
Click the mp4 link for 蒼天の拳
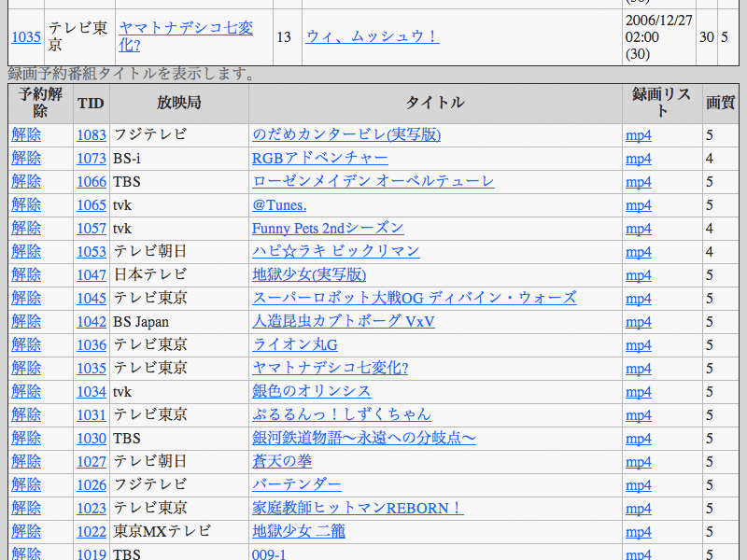pyautogui.click(x=638, y=462)
